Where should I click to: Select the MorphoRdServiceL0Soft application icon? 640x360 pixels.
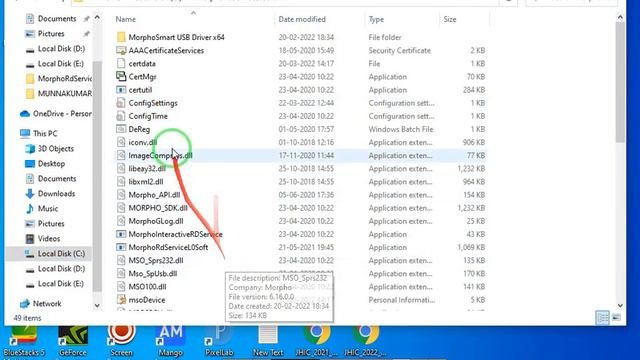point(121,247)
